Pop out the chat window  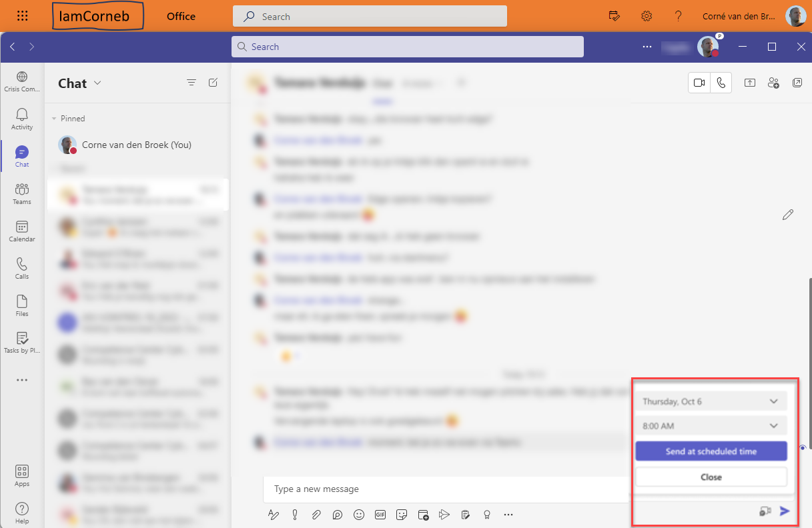[x=797, y=83]
